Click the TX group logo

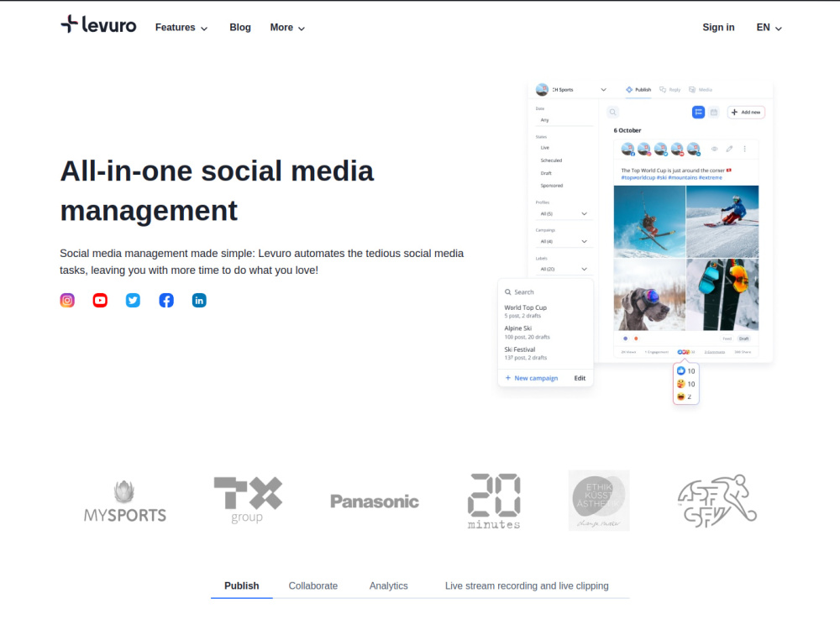[x=248, y=500]
